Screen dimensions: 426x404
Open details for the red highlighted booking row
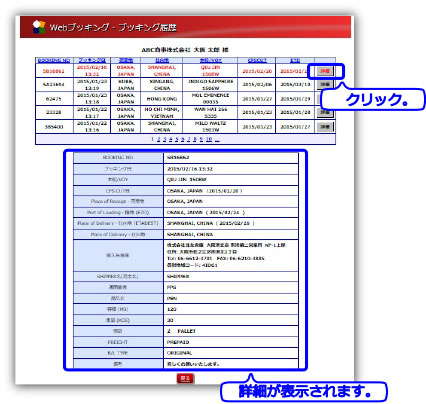coord(325,71)
